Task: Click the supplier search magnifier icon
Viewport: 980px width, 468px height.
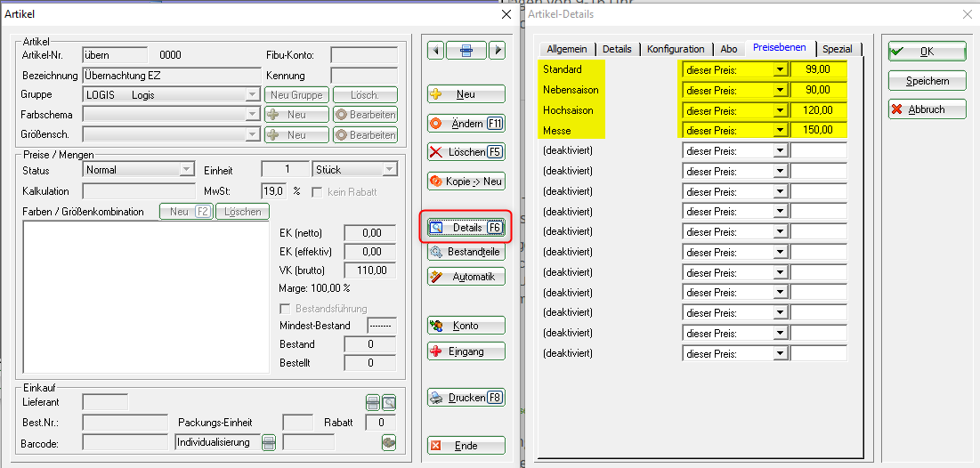Action: [389, 402]
